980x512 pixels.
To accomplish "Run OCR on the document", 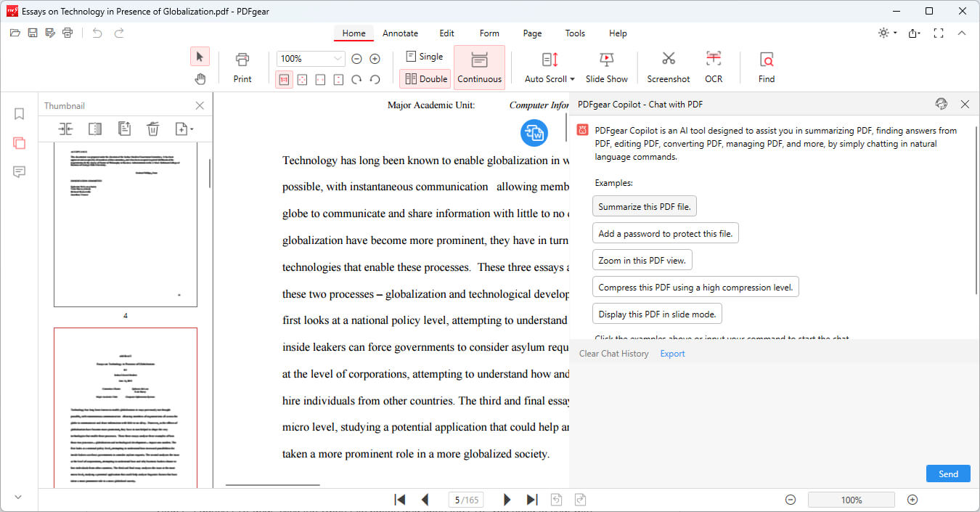I will pos(713,65).
